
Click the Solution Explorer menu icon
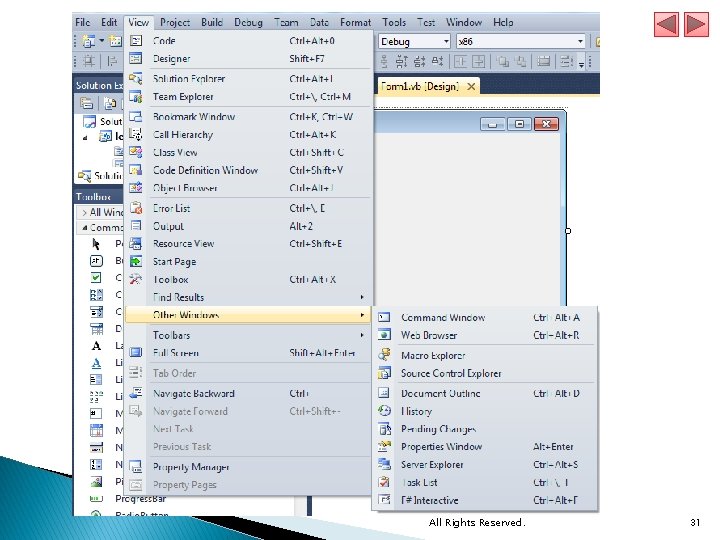click(136, 79)
